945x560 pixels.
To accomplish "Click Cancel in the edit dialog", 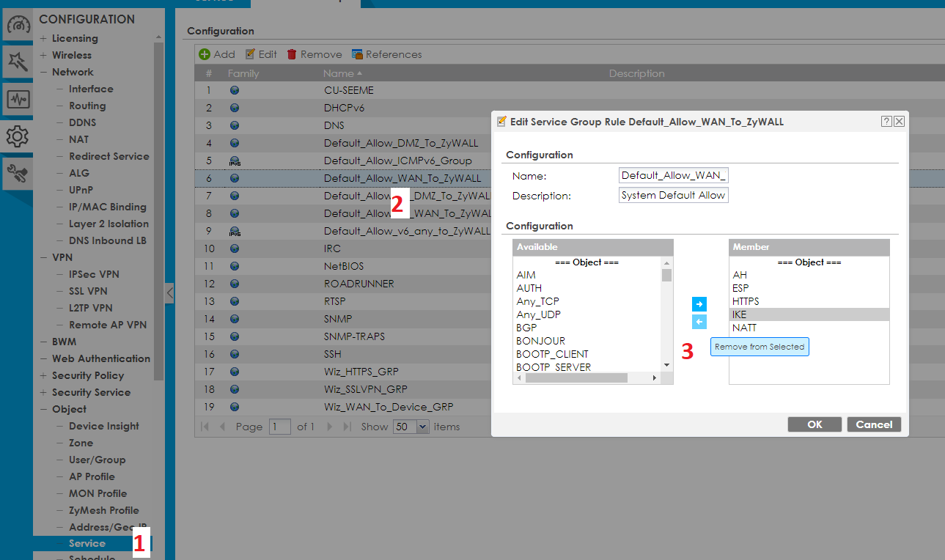I will click(x=874, y=424).
